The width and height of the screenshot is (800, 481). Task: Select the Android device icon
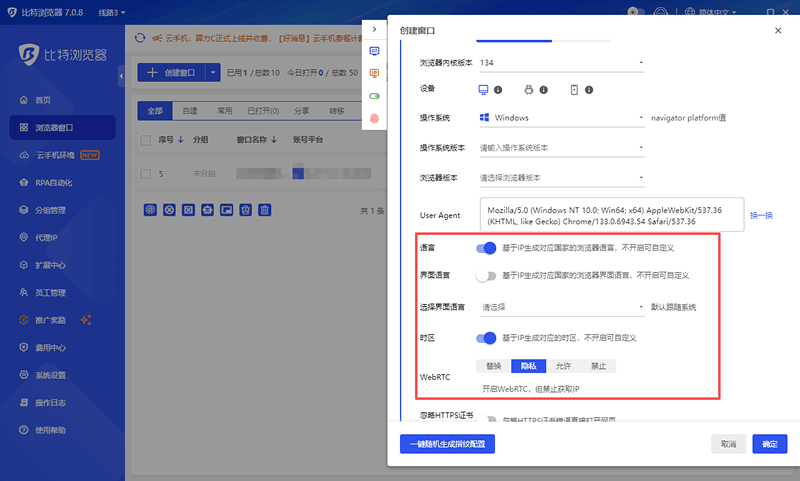pos(529,90)
